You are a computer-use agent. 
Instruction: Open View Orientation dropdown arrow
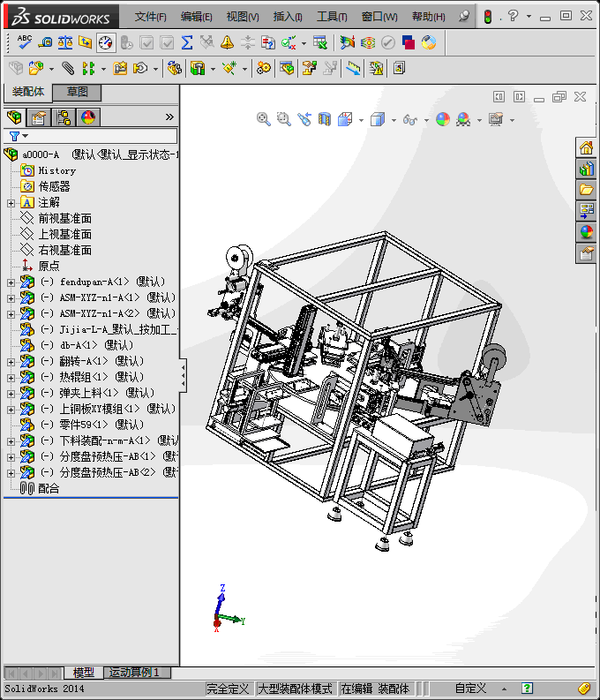click(361, 120)
